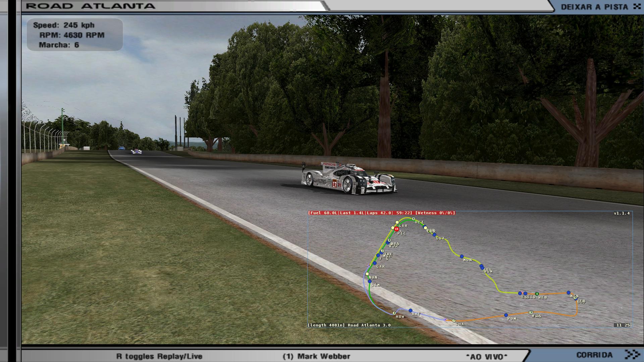This screenshot has width=644, height=362.
Task: Click the number 6 marker near HEI
Action: tap(414, 219)
